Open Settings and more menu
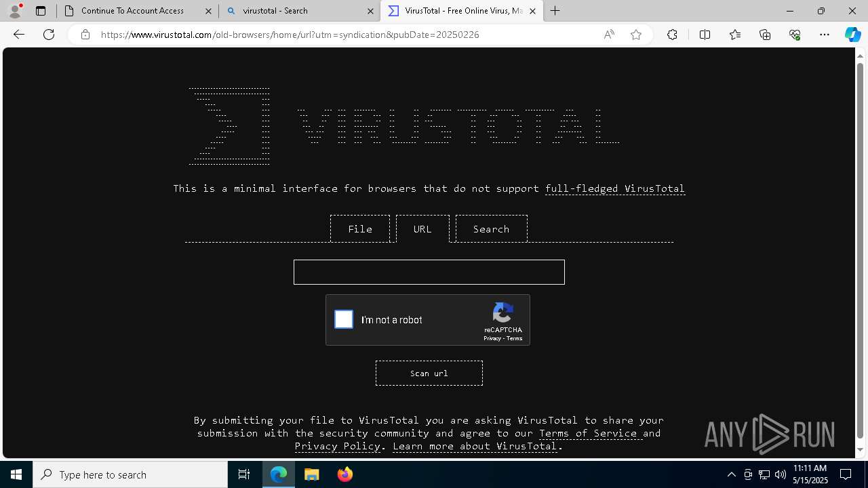 (x=825, y=35)
